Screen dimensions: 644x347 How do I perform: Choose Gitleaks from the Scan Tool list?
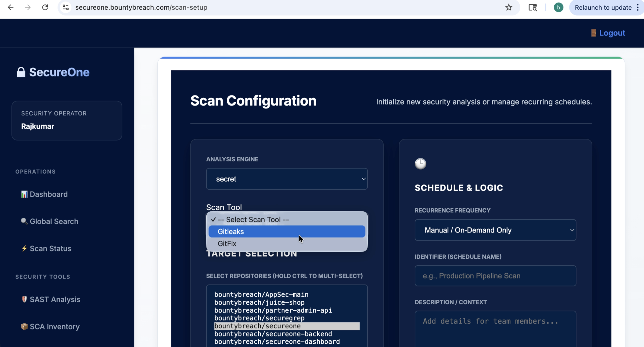(x=287, y=231)
